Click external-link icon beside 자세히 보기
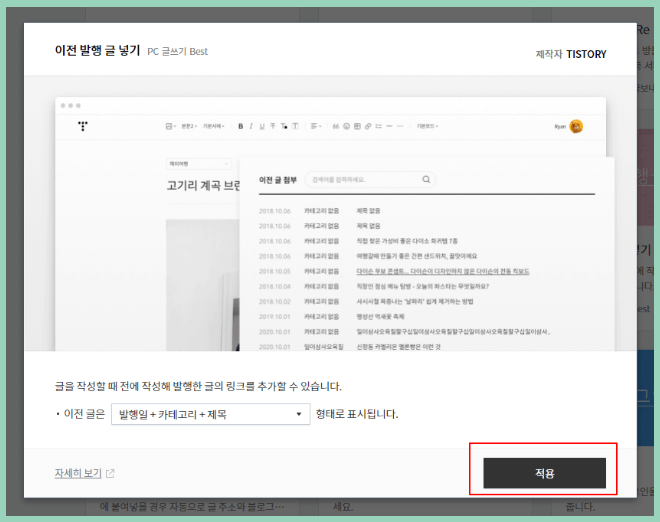 pos(110,474)
